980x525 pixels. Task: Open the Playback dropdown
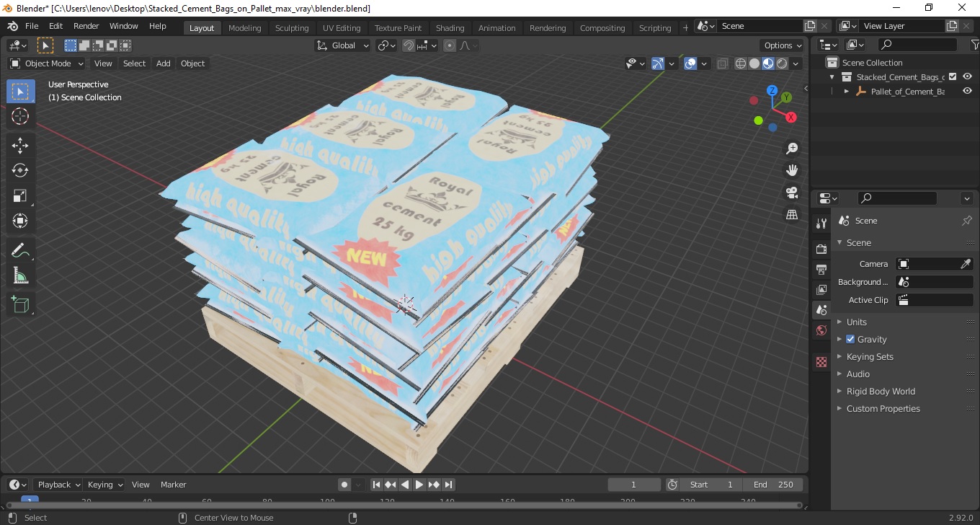[x=58, y=485]
